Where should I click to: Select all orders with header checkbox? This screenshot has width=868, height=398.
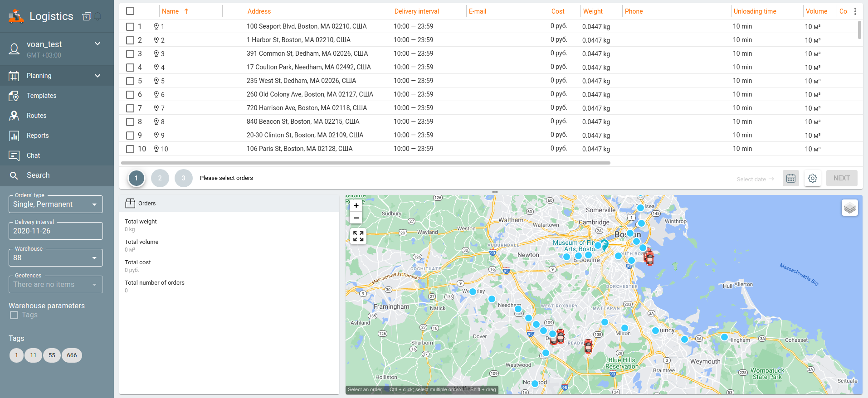tap(130, 11)
